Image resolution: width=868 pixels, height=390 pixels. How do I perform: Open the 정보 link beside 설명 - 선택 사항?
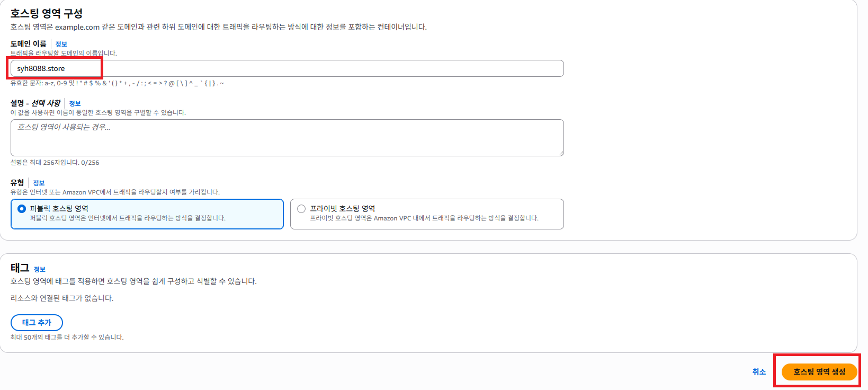(x=75, y=103)
